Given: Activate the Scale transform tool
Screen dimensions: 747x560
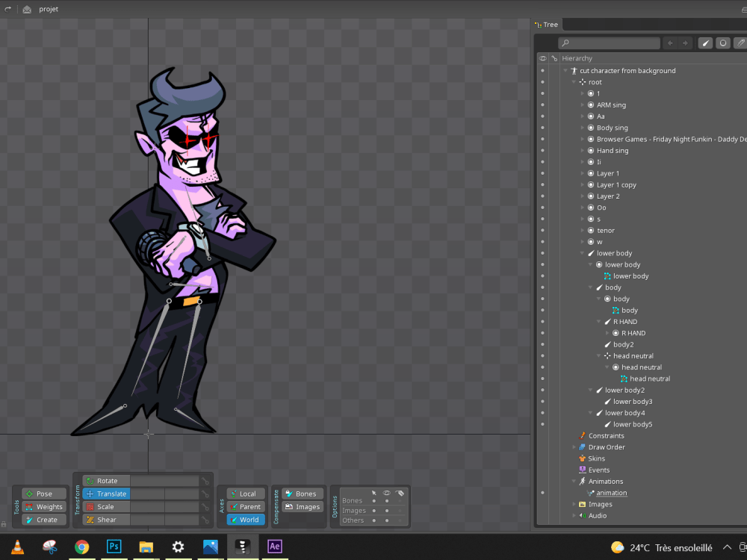Looking at the screenshot, I should click(x=105, y=506).
